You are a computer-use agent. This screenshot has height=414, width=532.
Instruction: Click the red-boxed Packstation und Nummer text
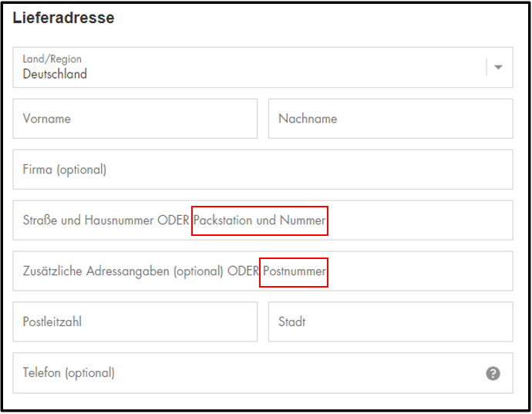[260, 220]
